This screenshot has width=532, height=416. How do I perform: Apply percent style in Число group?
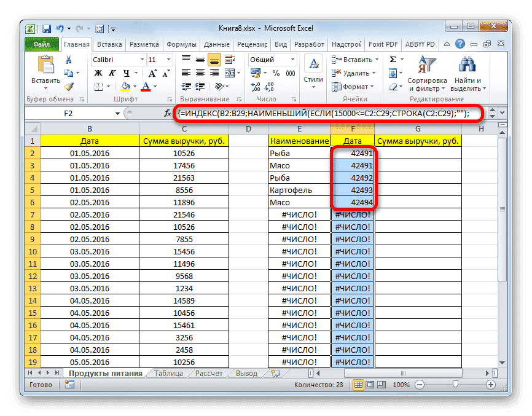tap(276, 73)
